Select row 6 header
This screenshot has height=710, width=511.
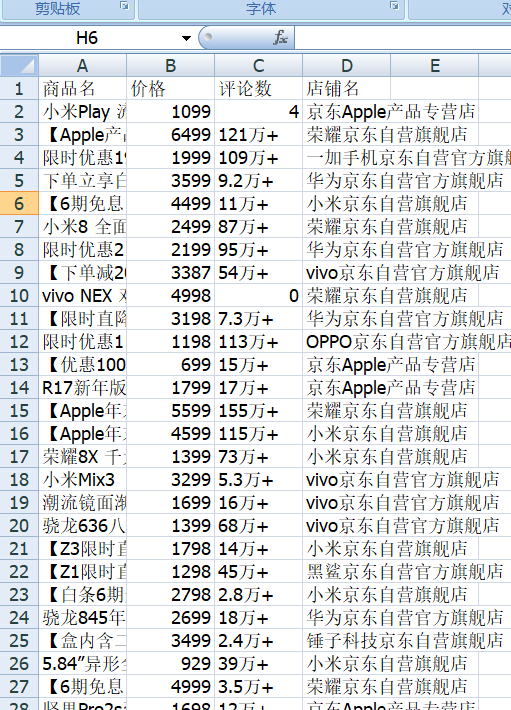tap(19, 203)
